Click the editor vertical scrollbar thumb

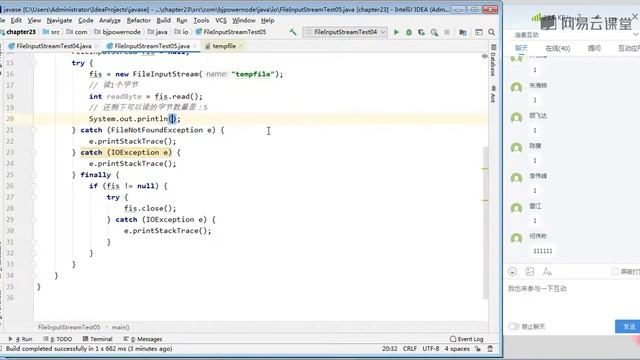(x=485, y=222)
